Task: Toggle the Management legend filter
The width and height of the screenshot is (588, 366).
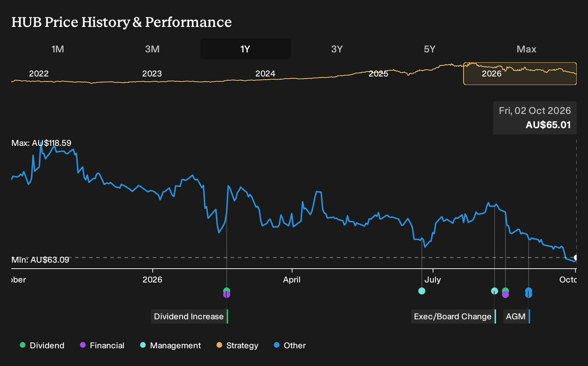Action: pyautogui.click(x=171, y=345)
